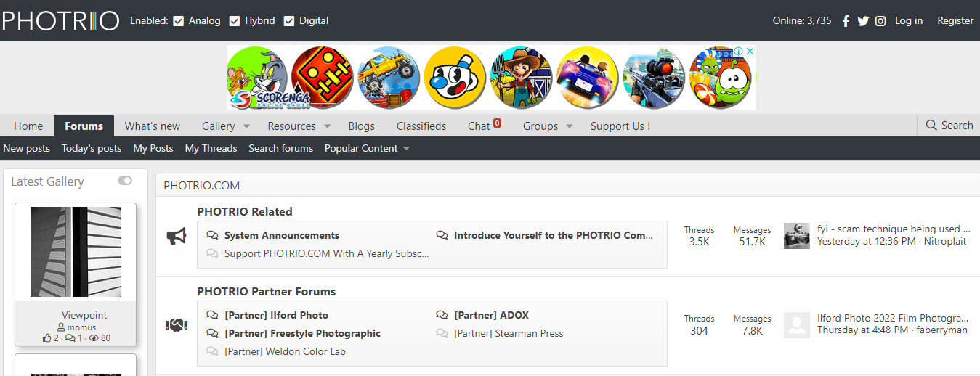Expand the Groups dropdown arrow
Screen dimensions: 980x376
(570, 126)
